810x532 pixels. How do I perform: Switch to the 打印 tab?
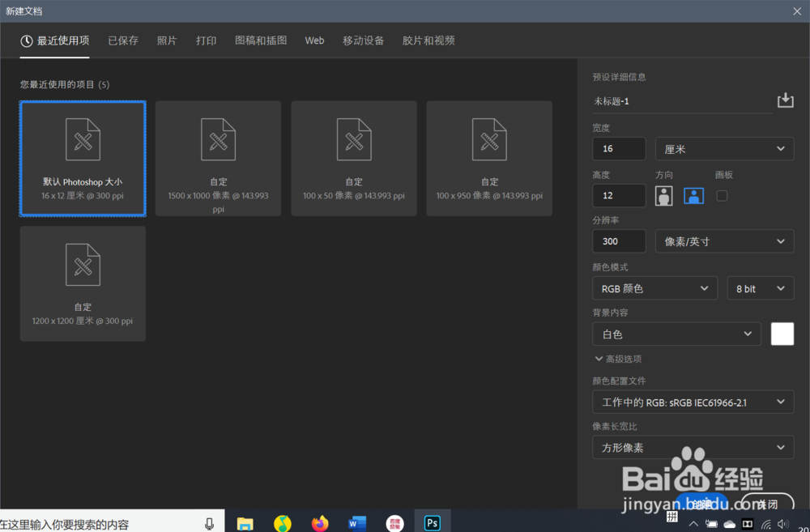tap(206, 40)
